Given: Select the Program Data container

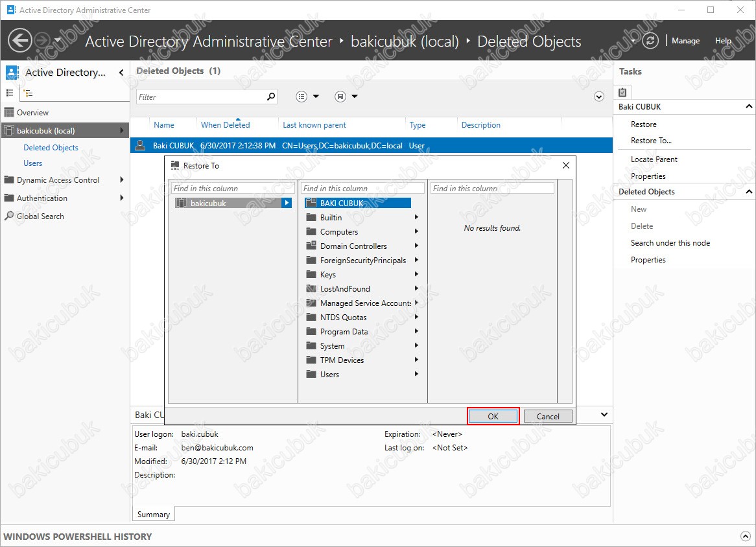Looking at the screenshot, I should [x=344, y=332].
